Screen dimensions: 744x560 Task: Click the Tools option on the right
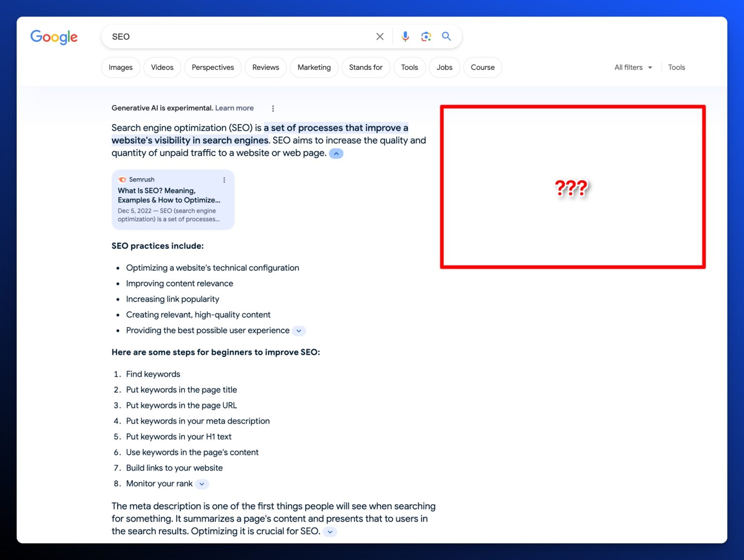(676, 67)
